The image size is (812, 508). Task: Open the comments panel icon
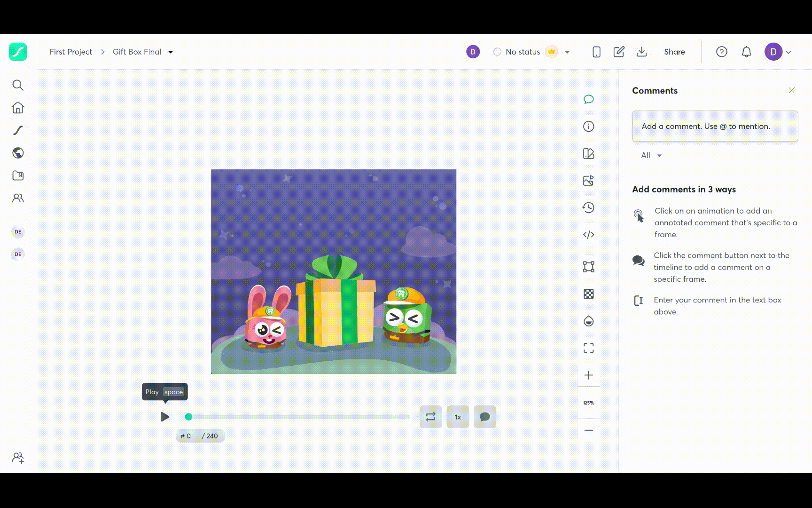click(589, 99)
